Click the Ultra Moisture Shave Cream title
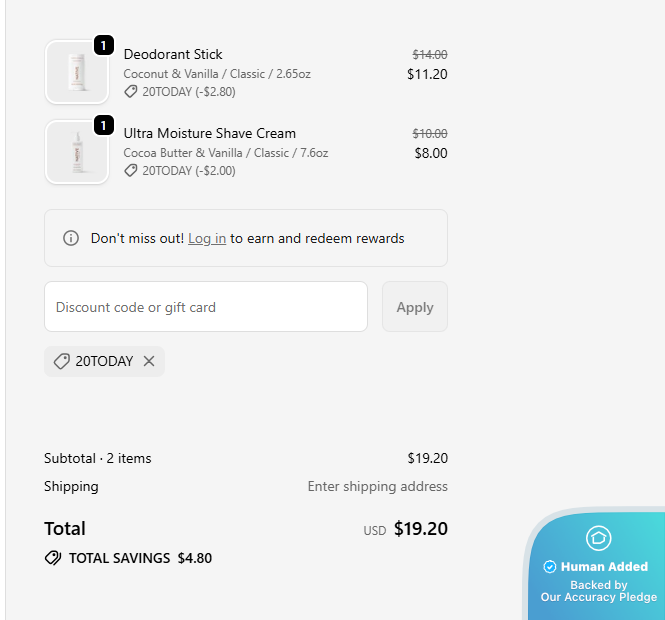 click(x=210, y=133)
